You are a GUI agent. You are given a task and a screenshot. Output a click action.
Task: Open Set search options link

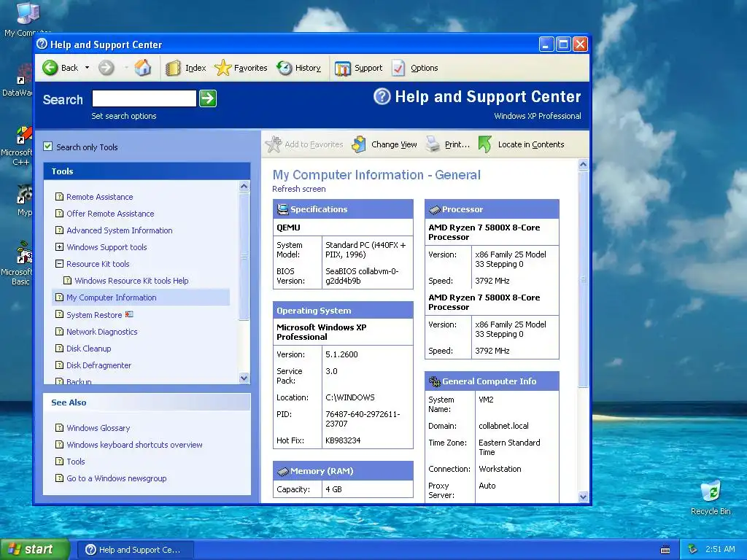coord(124,116)
